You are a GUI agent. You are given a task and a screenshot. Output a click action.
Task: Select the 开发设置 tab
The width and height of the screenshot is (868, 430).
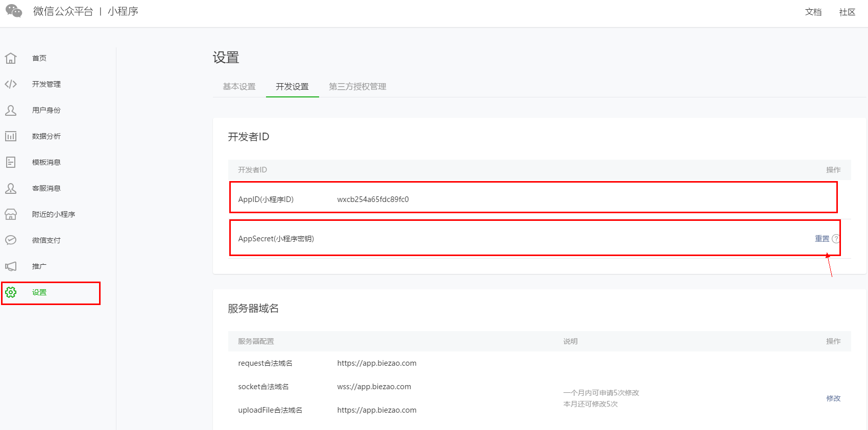292,87
